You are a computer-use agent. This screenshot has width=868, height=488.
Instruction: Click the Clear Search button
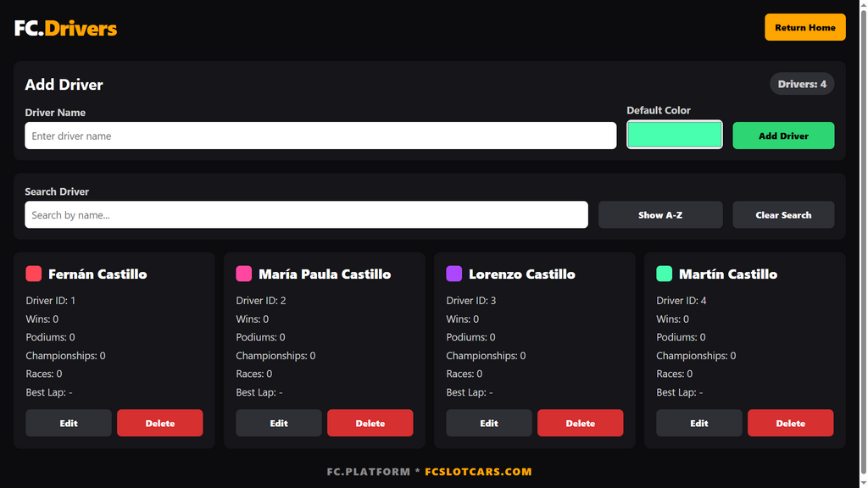(783, 214)
